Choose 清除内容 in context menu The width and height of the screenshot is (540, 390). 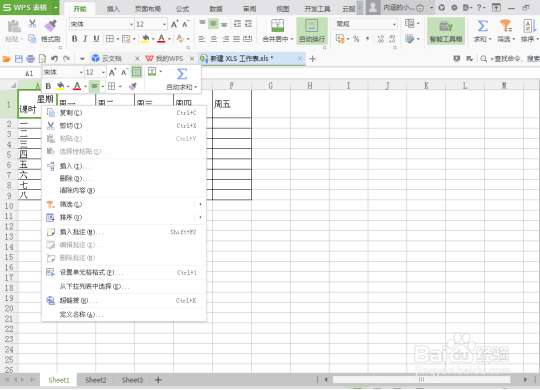[124, 190]
